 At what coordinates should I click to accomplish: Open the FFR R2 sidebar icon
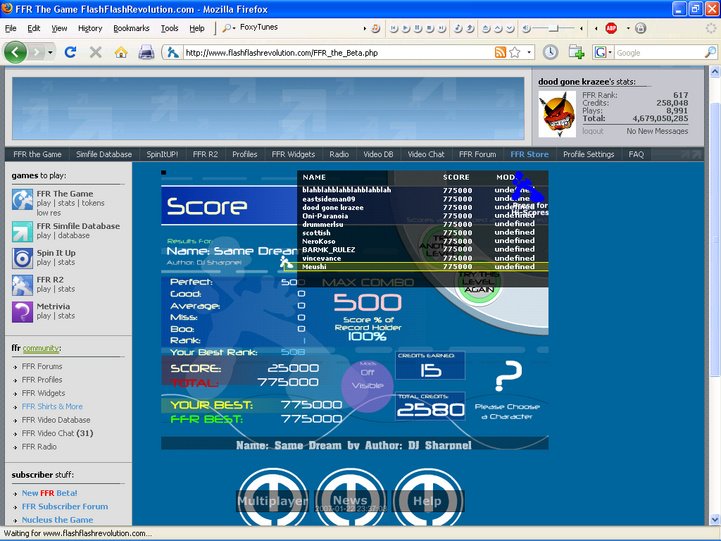click(23, 285)
